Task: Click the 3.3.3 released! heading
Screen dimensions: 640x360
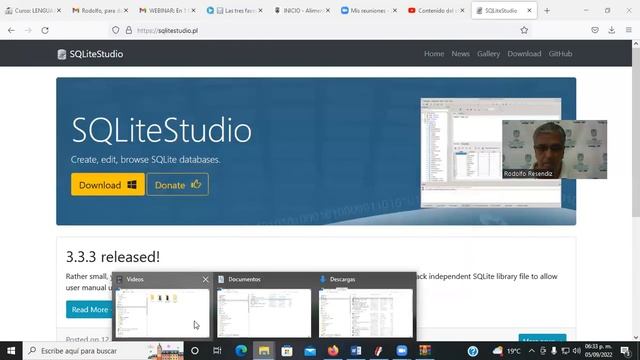Action: coord(113,257)
